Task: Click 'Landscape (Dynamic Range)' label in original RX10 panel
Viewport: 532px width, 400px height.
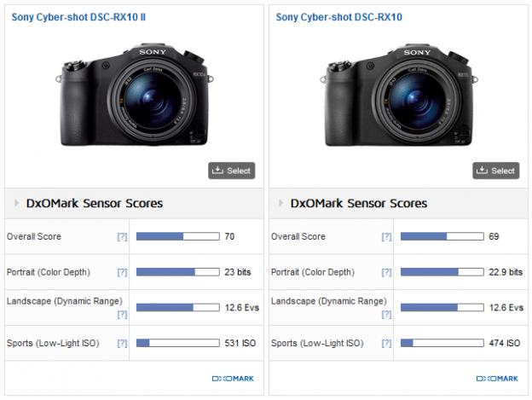Action: coord(329,301)
